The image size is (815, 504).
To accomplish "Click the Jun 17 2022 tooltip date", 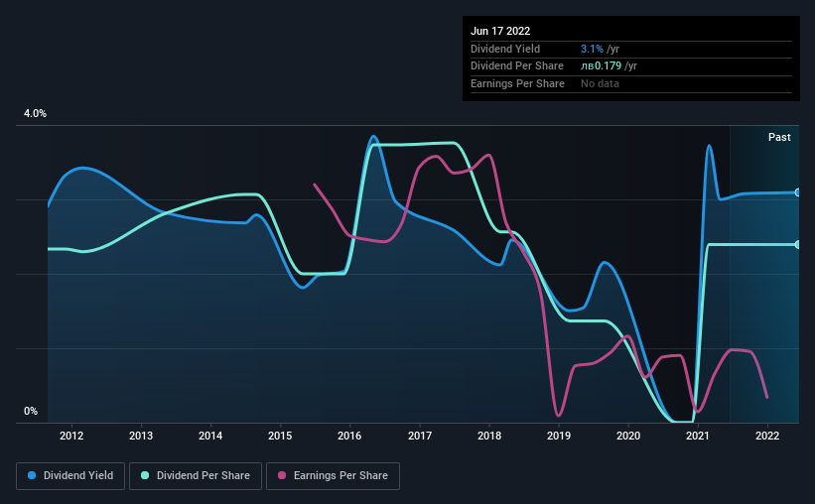I will click(500, 31).
